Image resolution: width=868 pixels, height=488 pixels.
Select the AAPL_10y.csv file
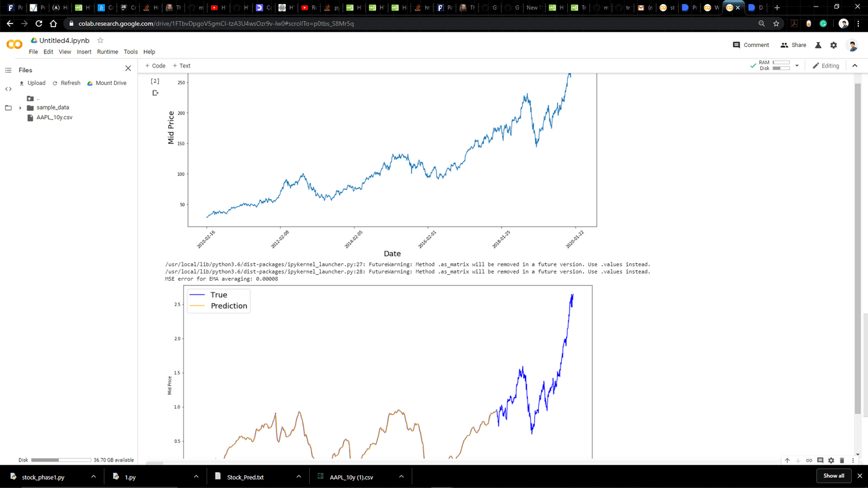[54, 117]
